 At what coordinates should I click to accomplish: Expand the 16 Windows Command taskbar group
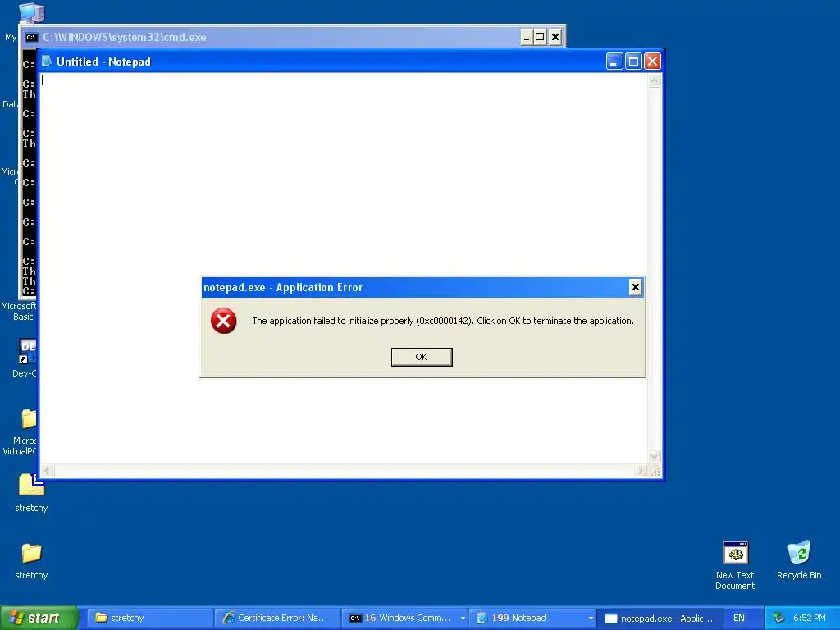tap(404, 618)
